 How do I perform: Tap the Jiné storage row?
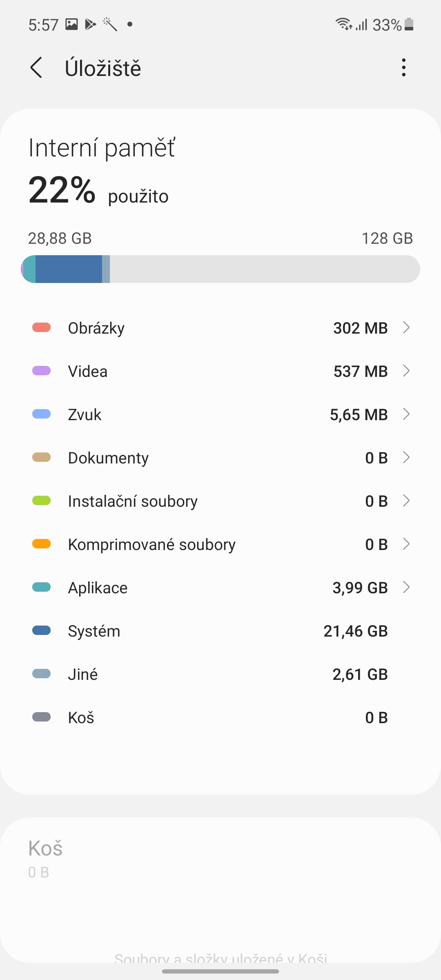click(220, 674)
